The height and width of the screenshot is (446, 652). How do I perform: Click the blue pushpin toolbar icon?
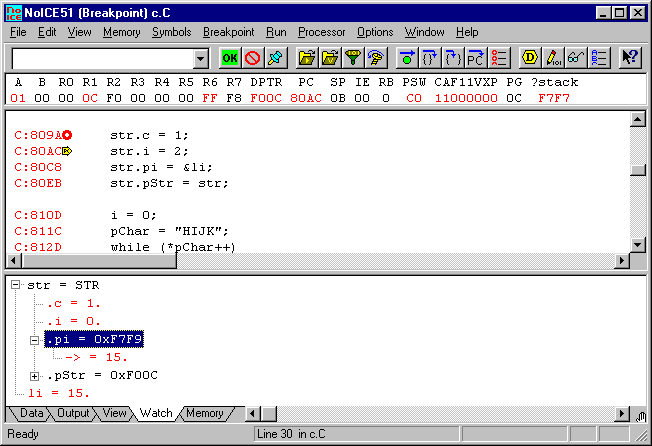click(275, 58)
